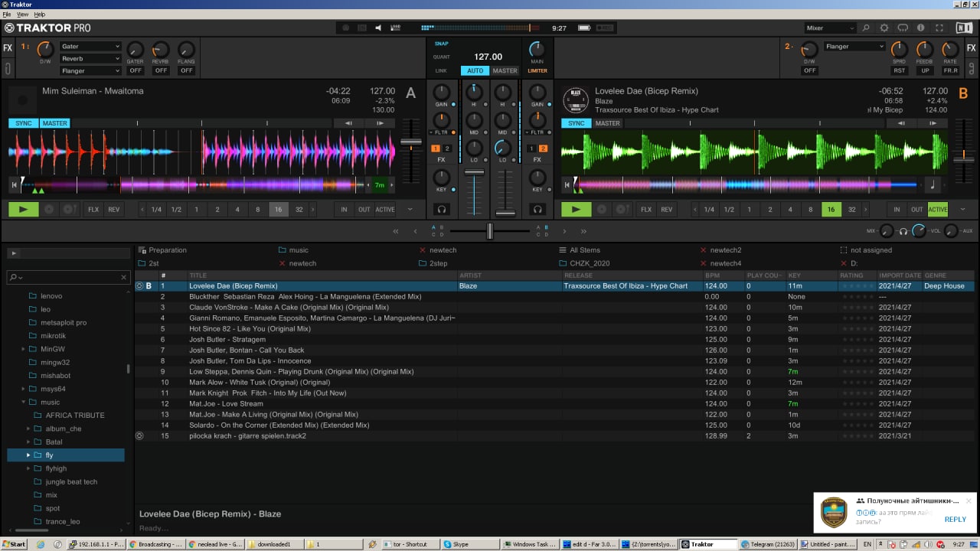Click deck A tempo fader handle
Viewport: 980px width, 551px height.
[x=411, y=142]
